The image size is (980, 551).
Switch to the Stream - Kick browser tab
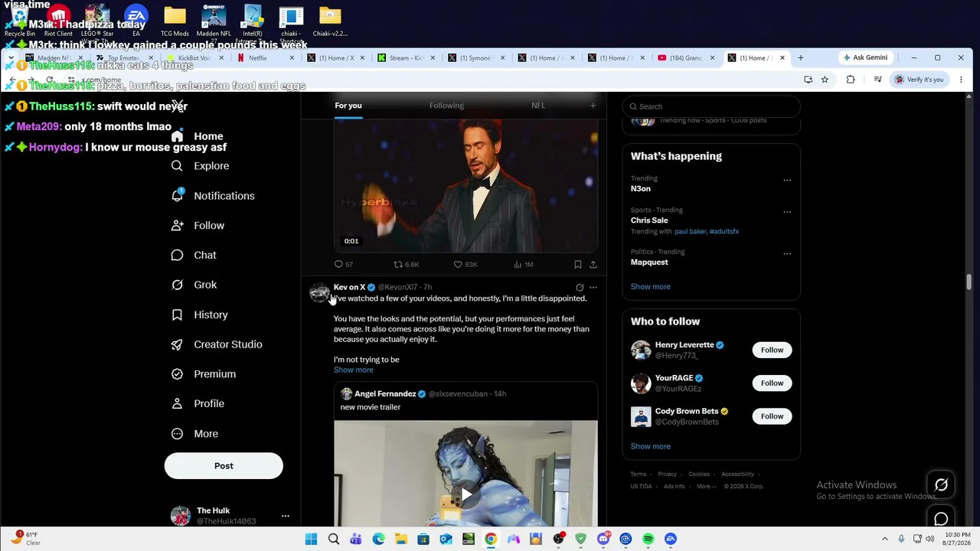pyautogui.click(x=407, y=58)
